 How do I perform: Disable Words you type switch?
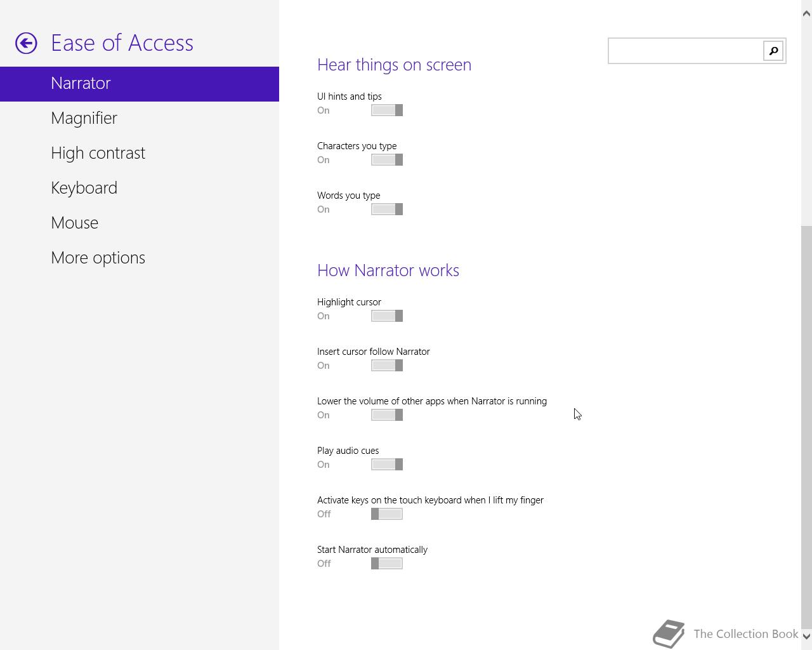click(x=387, y=209)
